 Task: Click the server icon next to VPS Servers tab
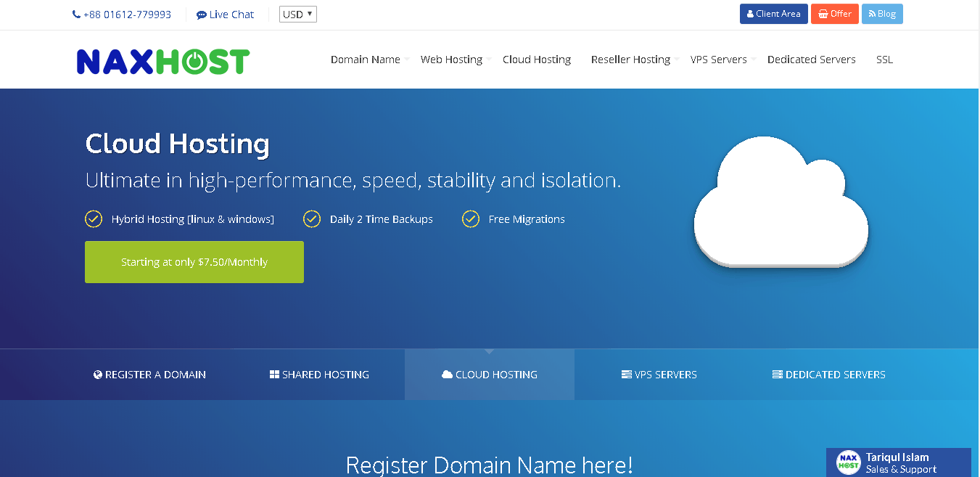(x=627, y=375)
